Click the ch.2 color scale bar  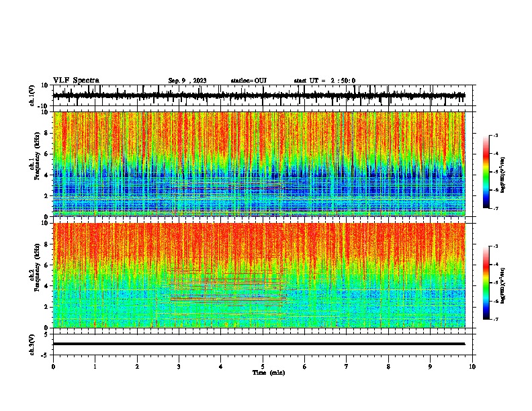tap(486, 283)
